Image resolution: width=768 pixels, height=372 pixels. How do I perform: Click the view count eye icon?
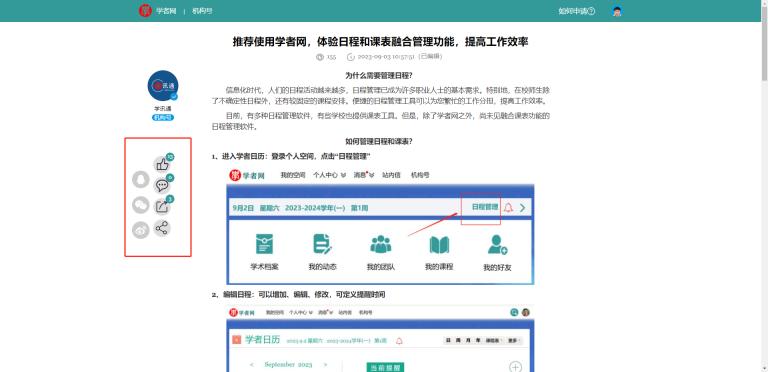click(x=320, y=57)
